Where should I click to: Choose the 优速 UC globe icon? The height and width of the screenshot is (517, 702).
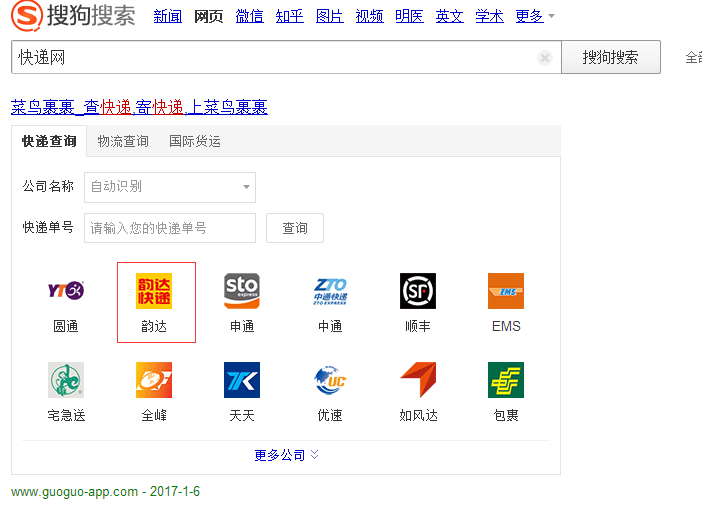point(330,380)
